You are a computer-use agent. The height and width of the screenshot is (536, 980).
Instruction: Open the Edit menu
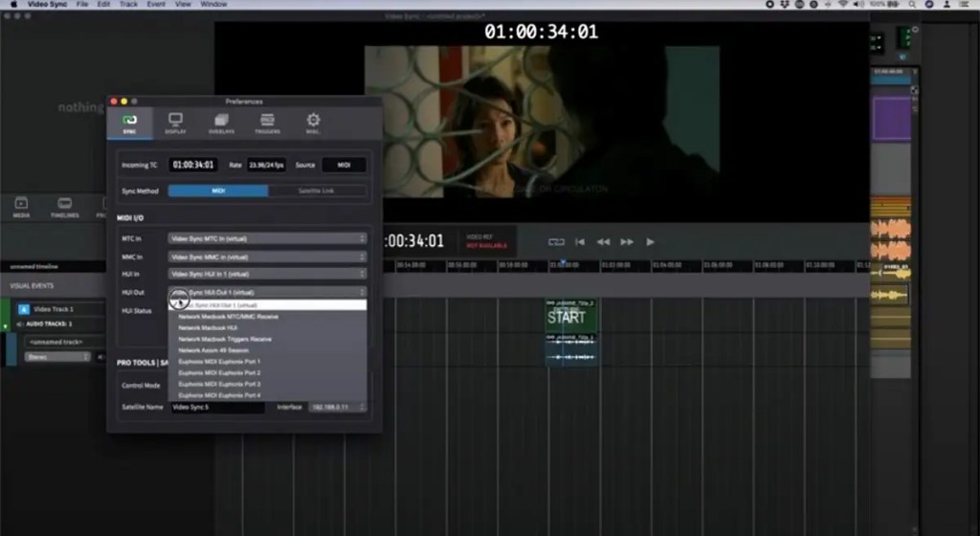[x=103, y=5]
